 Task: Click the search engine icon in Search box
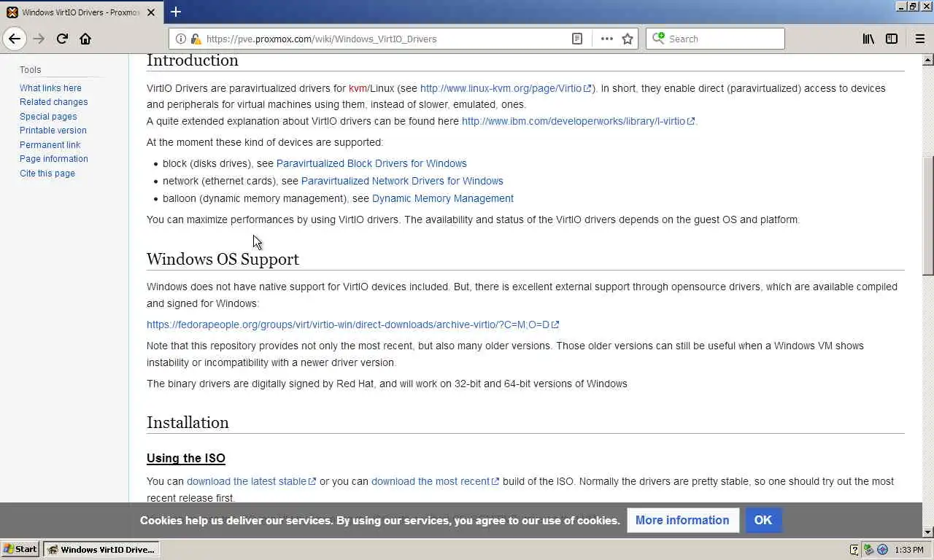tap(659, 38)
